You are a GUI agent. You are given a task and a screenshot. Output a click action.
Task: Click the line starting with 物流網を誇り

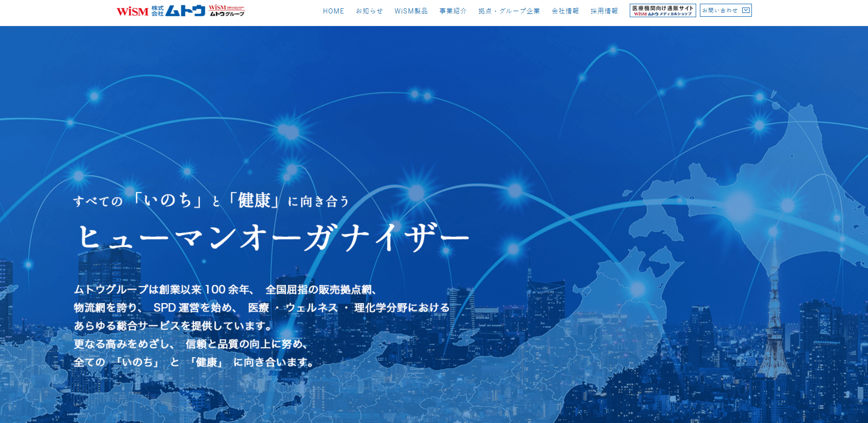coord(261,308)
